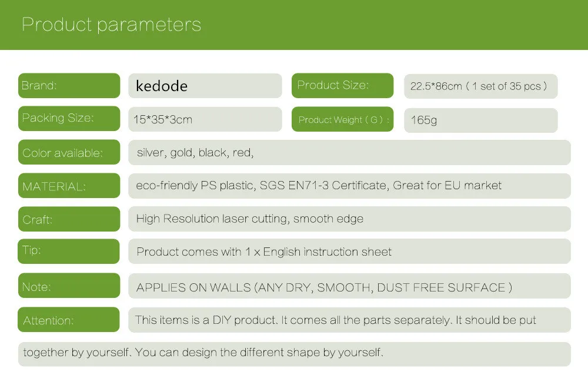This screenshot has height=382, width=588.
Task: Click the Product parameters header title
Action: click(x=111, y=25)
